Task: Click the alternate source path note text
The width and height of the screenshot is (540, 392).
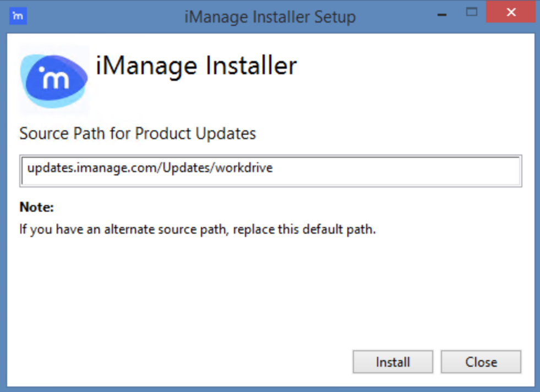Action: [x=197, y=229]
